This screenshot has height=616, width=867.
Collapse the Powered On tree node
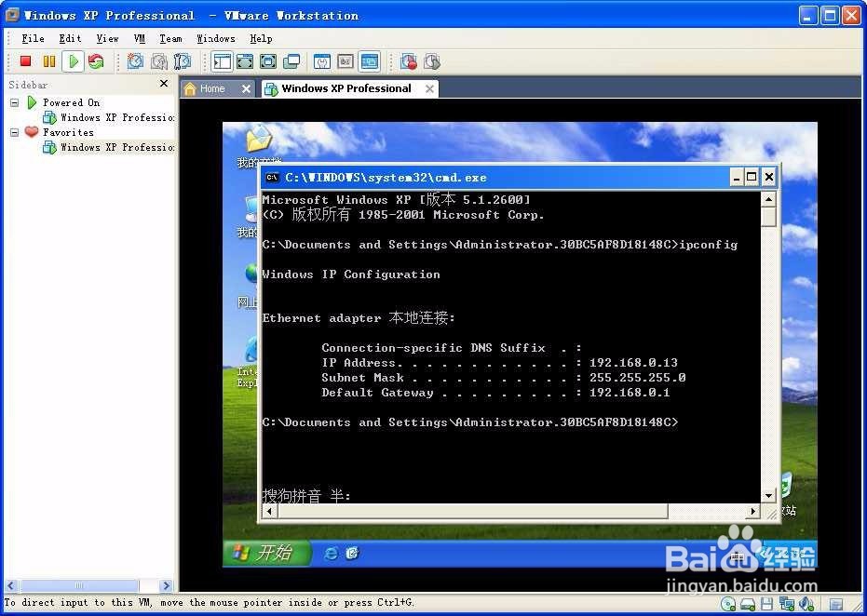(14, 102)
